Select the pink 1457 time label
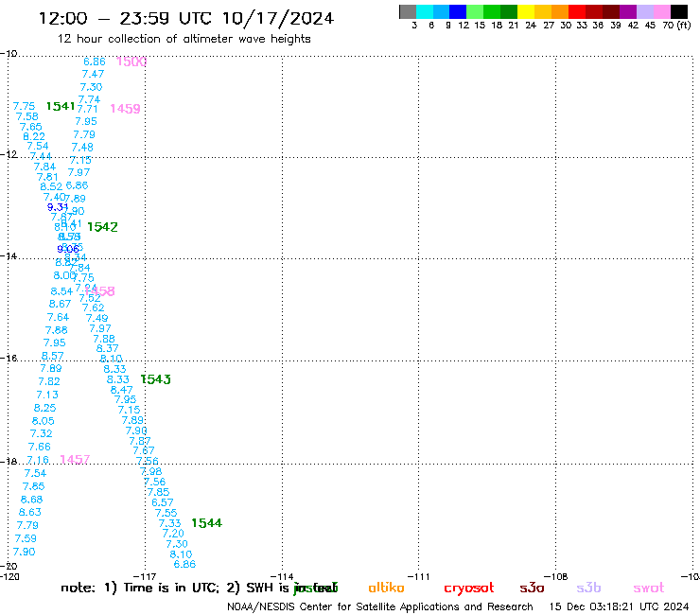The width and height of the screenshot is (700, 615). click(75, 459)
